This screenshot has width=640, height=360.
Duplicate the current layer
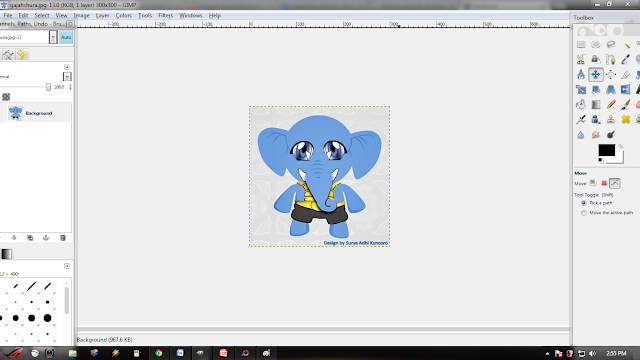[x=30, y=238]
